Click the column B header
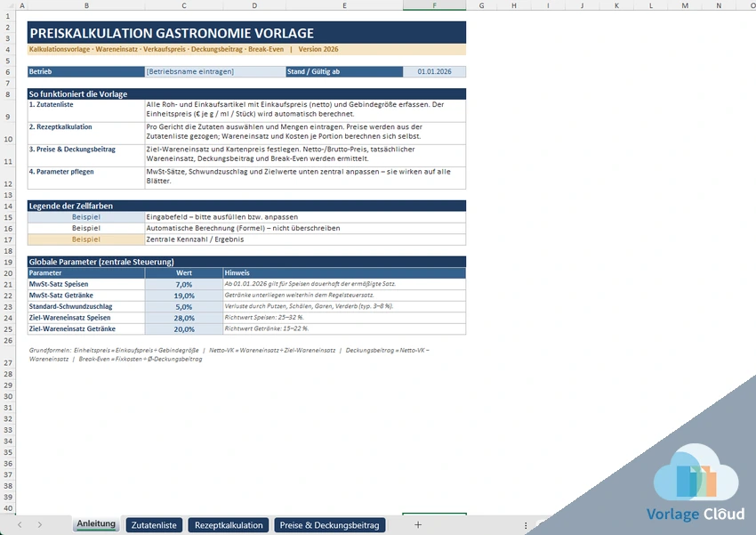Image resolution: width=756 pixels, height=535 pixels. pos(86,5)
